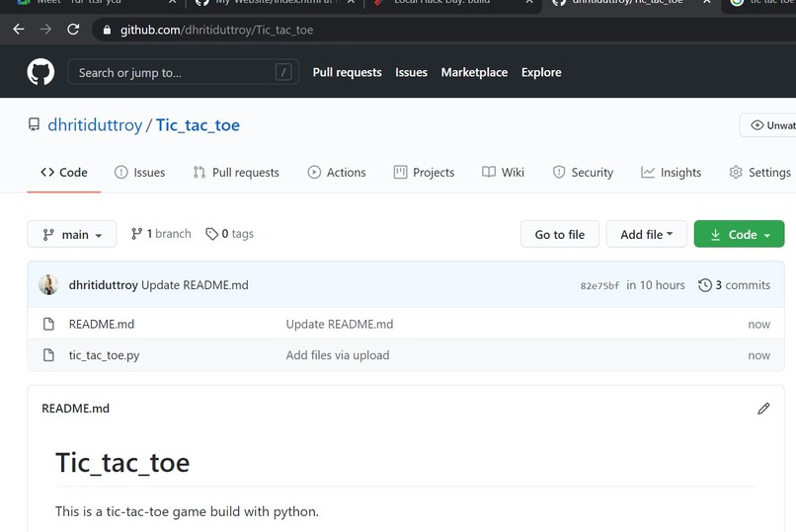This screenshot has width=796, height=532.
Task: Select the Code repository tab
Action: click(64, 173)
